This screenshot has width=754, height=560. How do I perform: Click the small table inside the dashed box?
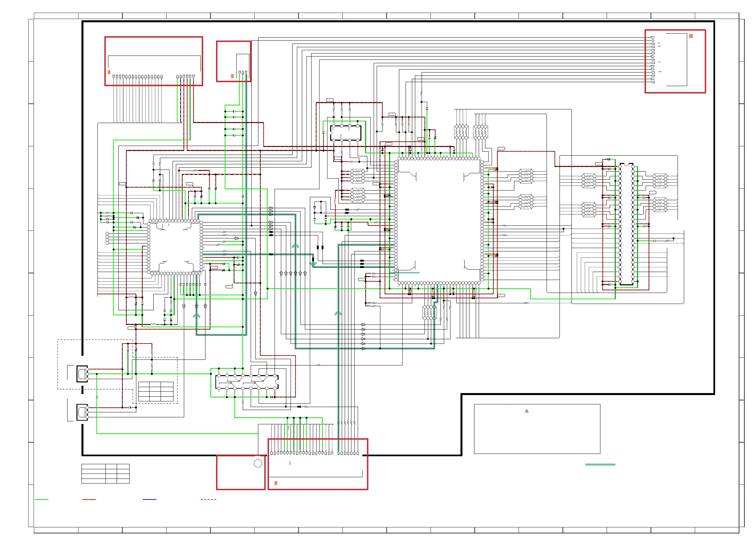point(156,391)
